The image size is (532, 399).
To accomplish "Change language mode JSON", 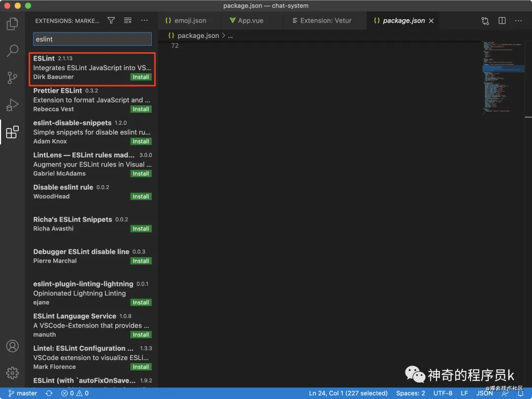I will click(x=485, y=393).
